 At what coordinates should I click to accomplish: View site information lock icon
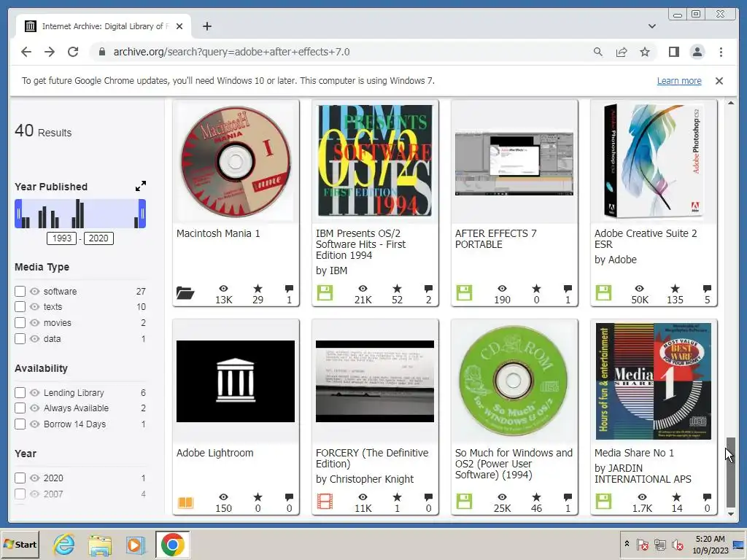click(101, 52)
